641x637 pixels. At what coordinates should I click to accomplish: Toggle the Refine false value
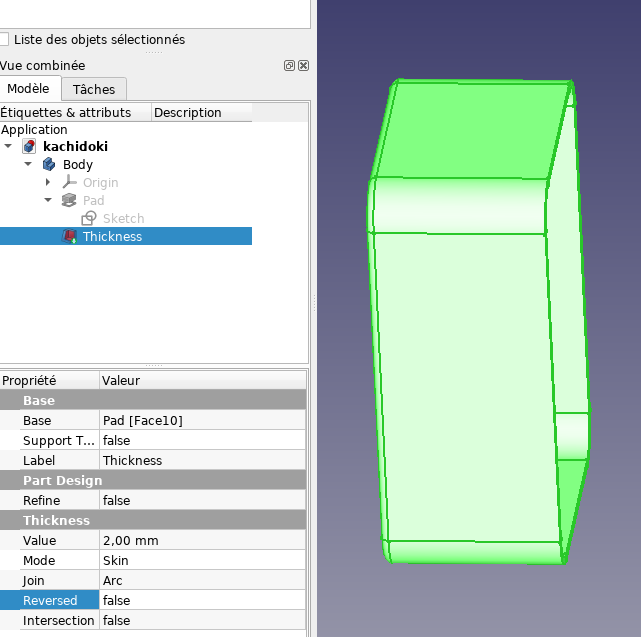(x=202, y=500)
